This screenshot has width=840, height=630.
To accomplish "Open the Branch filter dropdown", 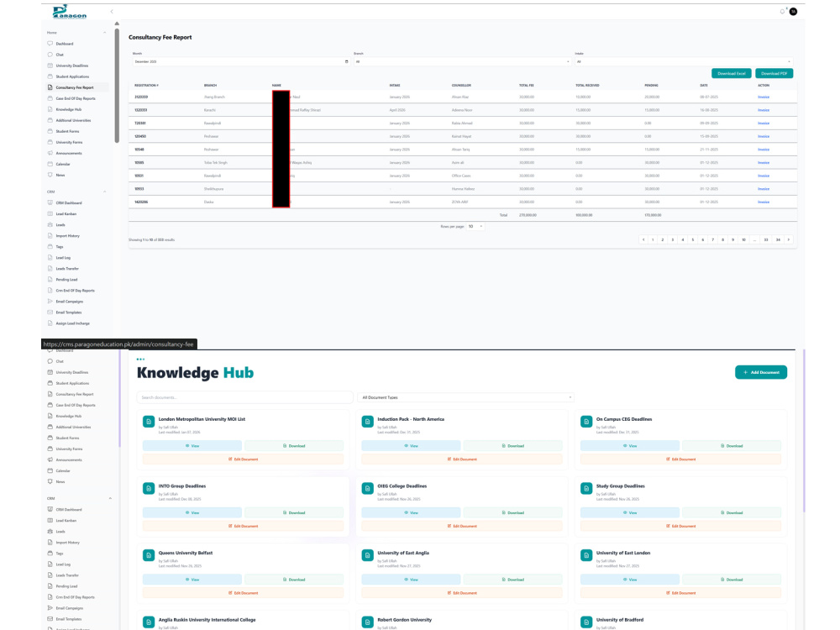I will tap(462, 61).
